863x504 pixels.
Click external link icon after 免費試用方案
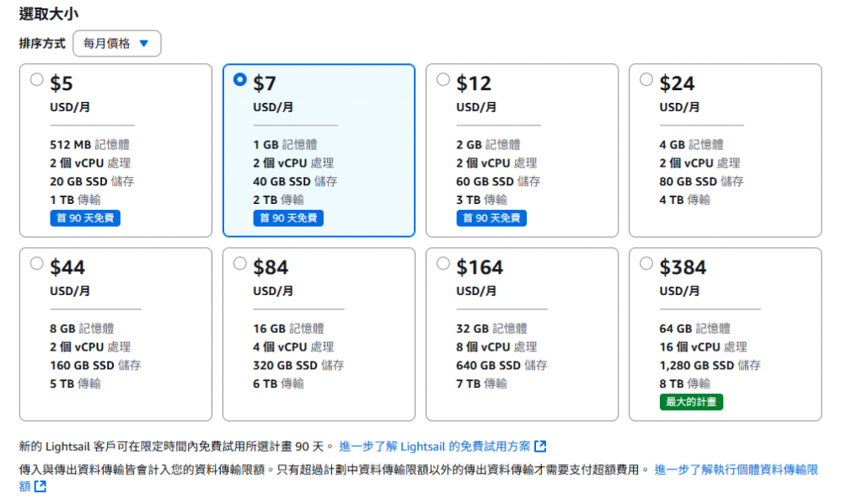tap(540, 446)
